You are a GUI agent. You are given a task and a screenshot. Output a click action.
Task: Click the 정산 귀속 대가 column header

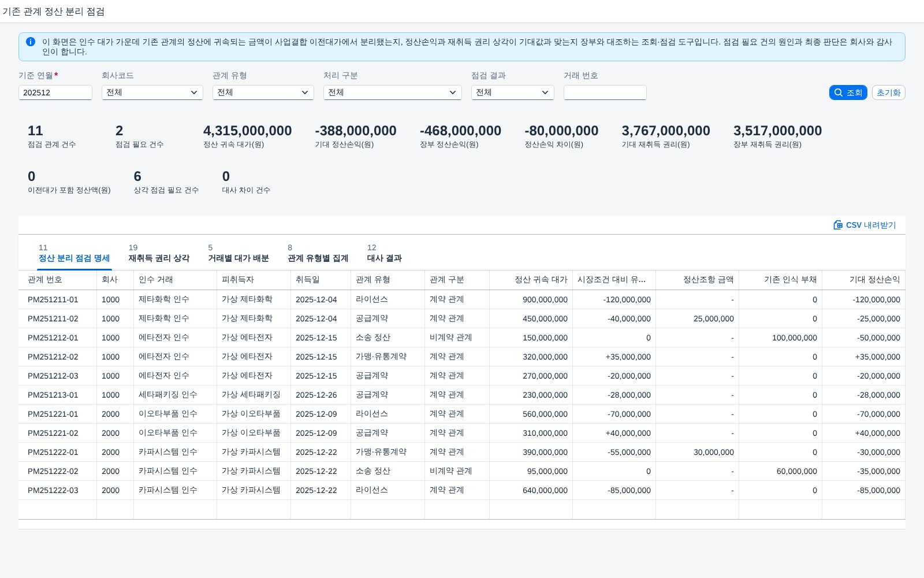[x=531, y=280]
